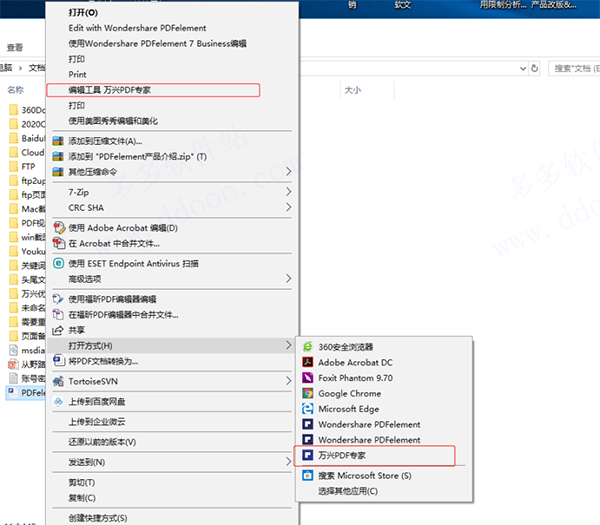Viewport: 600px width, 525px height.
Task: Select the Youku folder row
Action: 27,251
